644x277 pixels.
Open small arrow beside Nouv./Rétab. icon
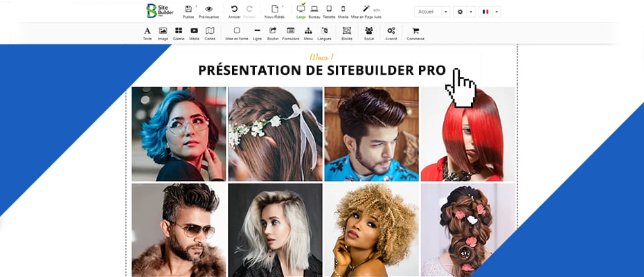click(x=283, y=6)
